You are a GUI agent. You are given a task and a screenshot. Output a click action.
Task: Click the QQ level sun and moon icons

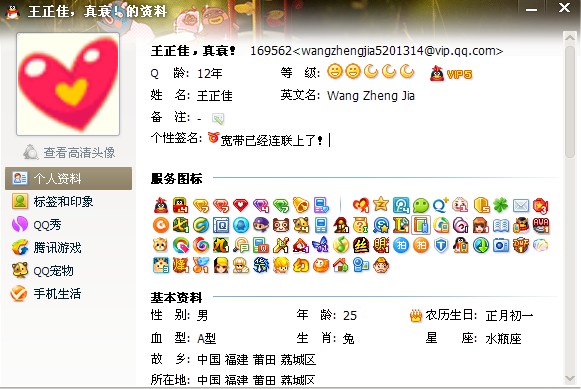click(371, 71)
